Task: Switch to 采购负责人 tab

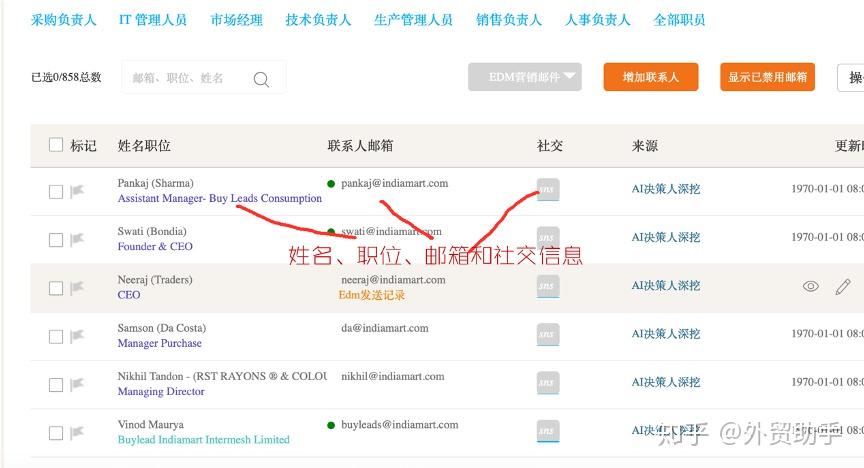Action: tap(63, 20)
